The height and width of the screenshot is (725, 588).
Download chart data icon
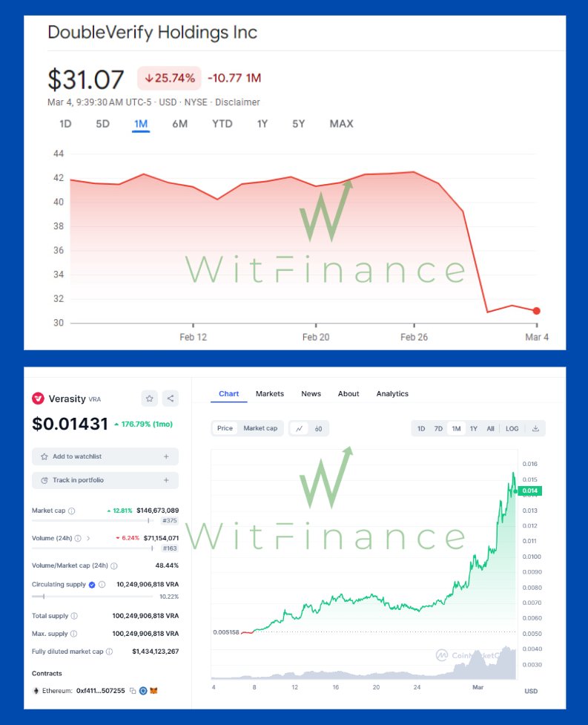pos(535,429)
